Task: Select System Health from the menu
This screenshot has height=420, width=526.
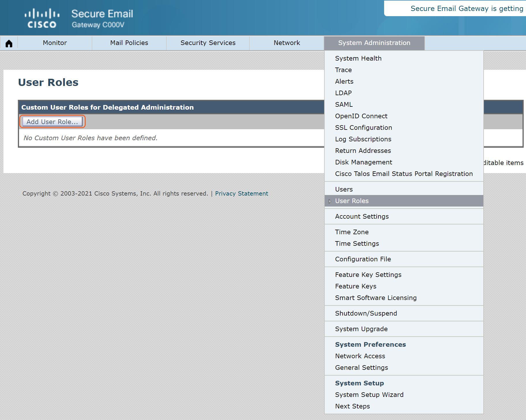Action: click(x=358, y=58)
